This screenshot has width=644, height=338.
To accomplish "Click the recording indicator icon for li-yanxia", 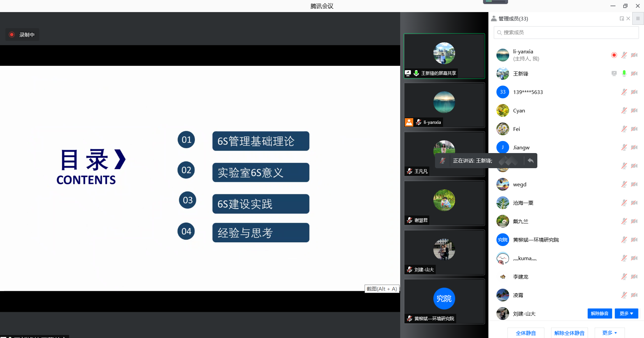I will pos(614,55).
